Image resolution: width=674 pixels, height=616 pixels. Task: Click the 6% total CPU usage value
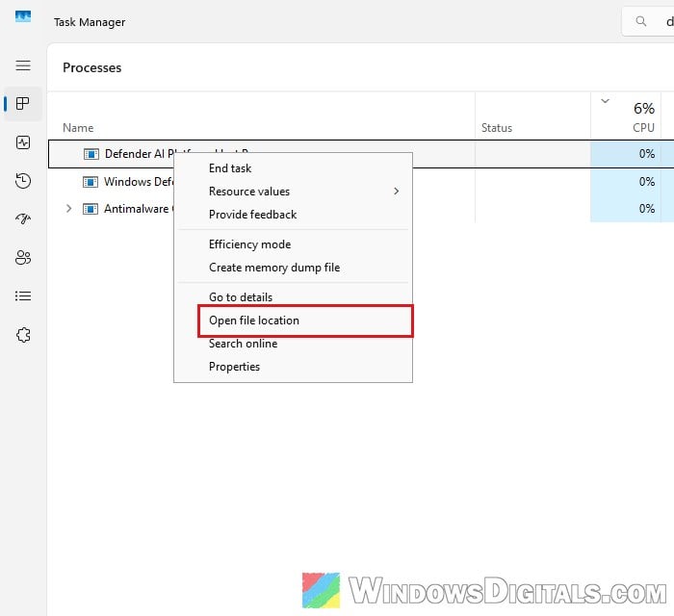tap(644, 108)
